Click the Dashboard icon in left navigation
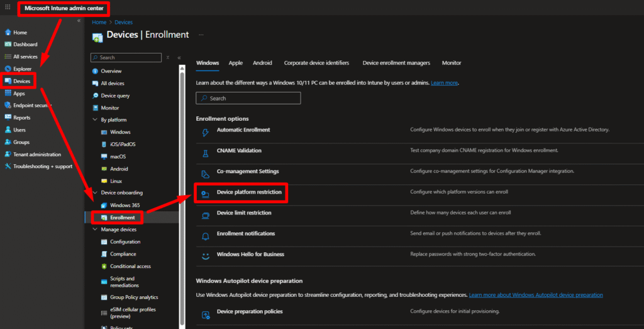The width and height of the screenshot is (644, 329). (x=8, y=45)
